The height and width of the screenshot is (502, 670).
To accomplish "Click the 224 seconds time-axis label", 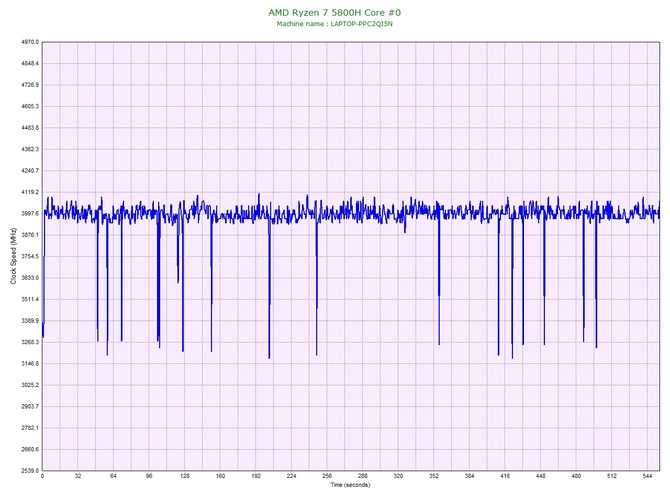I will click(291, 476).
